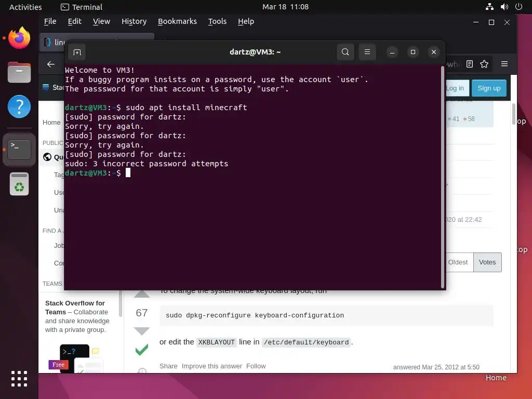The height and width of the screenshot is (399, 532).
Task: Open terminal search with the magnifier icon
Action: (x=345, y=52)
